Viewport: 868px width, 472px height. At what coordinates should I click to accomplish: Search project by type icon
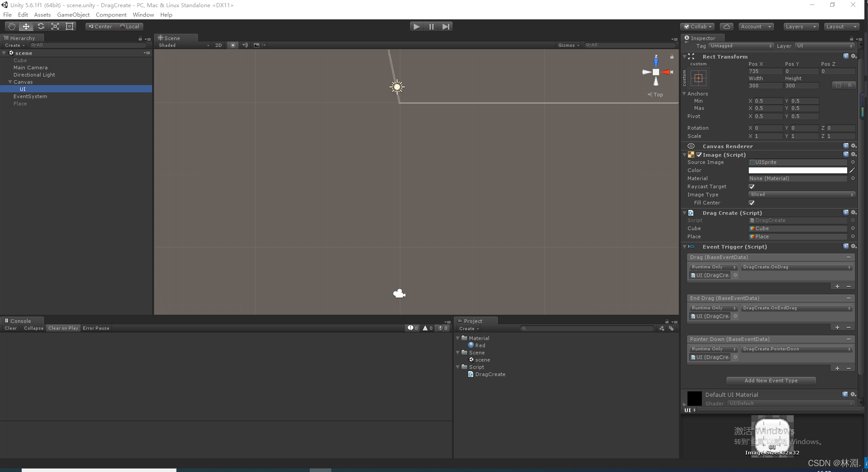tap(662, 328)
